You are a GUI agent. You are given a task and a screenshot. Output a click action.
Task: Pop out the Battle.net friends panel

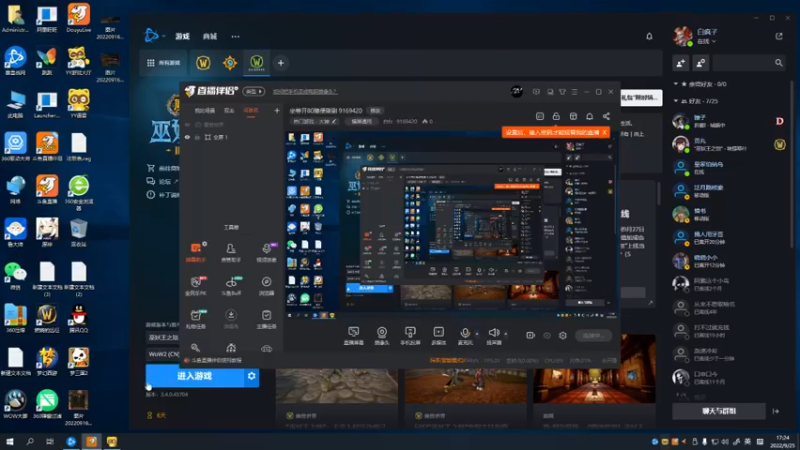pos(779,36)
